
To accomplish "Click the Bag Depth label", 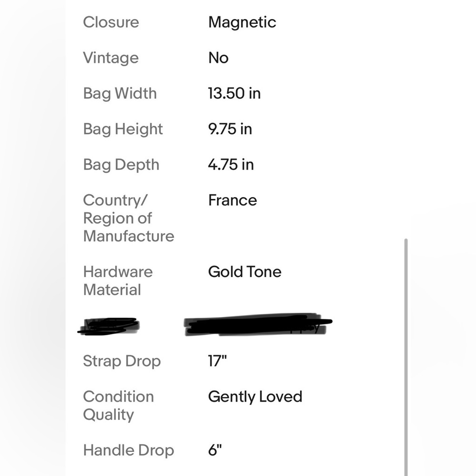I will (121, 165).
